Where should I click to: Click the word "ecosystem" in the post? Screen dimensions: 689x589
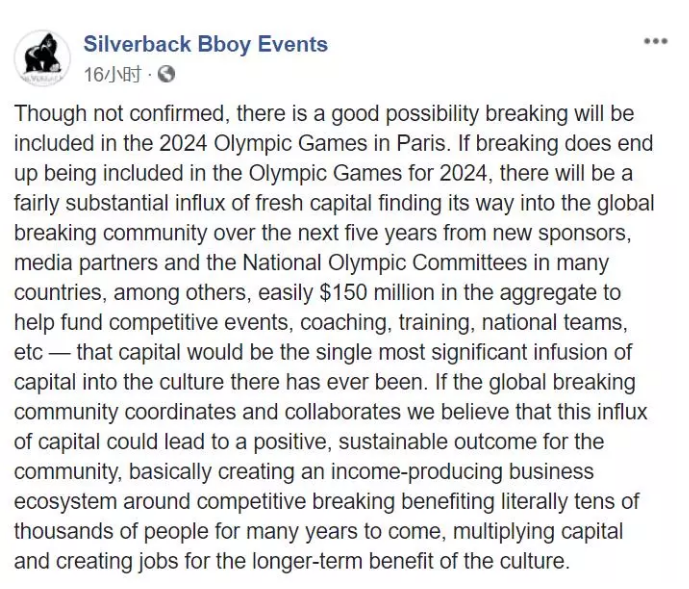(65, 502)
